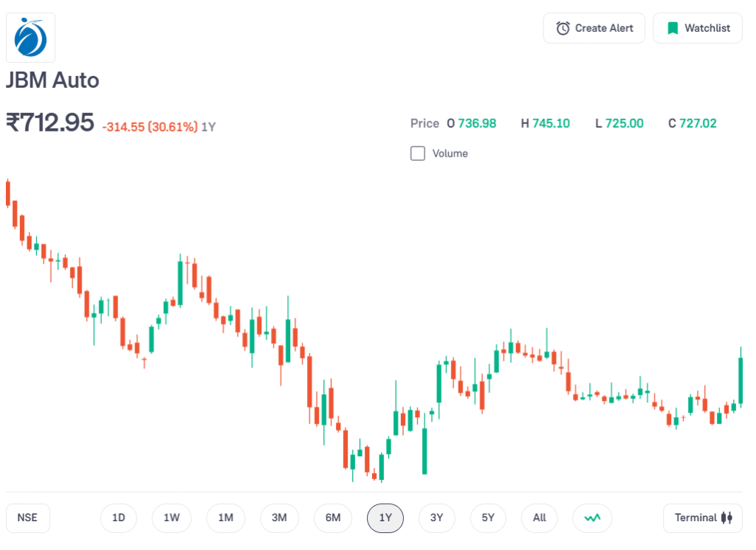Viewport: 756px width, 550px height.
Task: Add JBM Auto to the Watchlist
Action: click(697, 28)
